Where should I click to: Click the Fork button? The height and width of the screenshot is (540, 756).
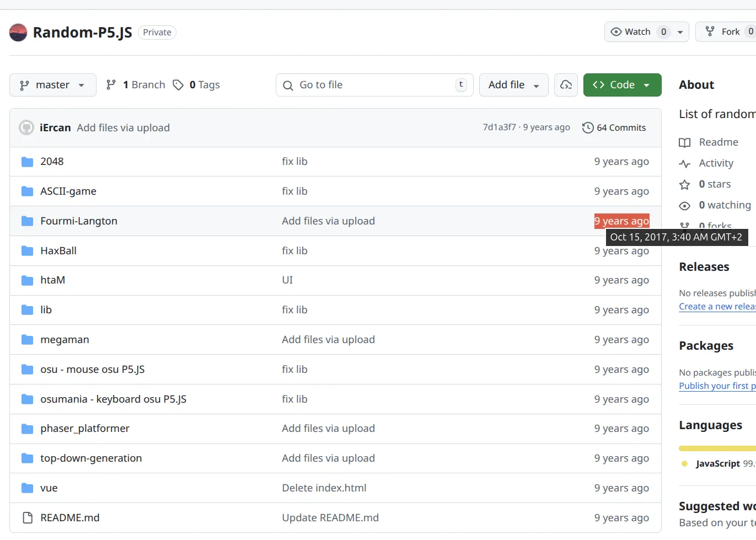coord(726,32)
